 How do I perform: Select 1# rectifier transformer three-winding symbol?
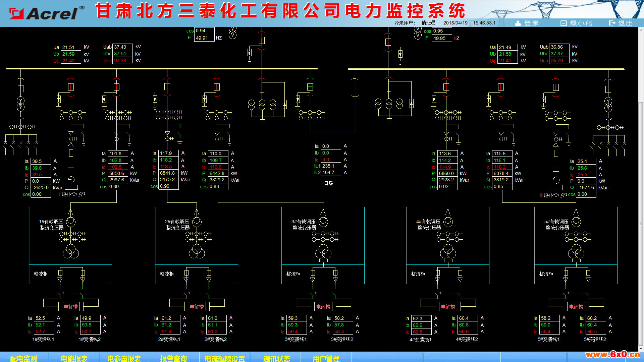coord(71,251)
